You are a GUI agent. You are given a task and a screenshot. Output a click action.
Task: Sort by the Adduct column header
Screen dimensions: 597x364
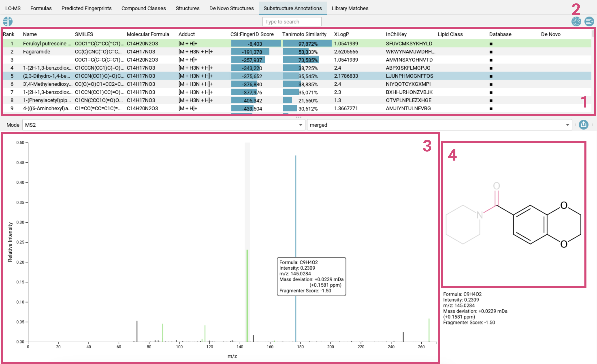187,34
